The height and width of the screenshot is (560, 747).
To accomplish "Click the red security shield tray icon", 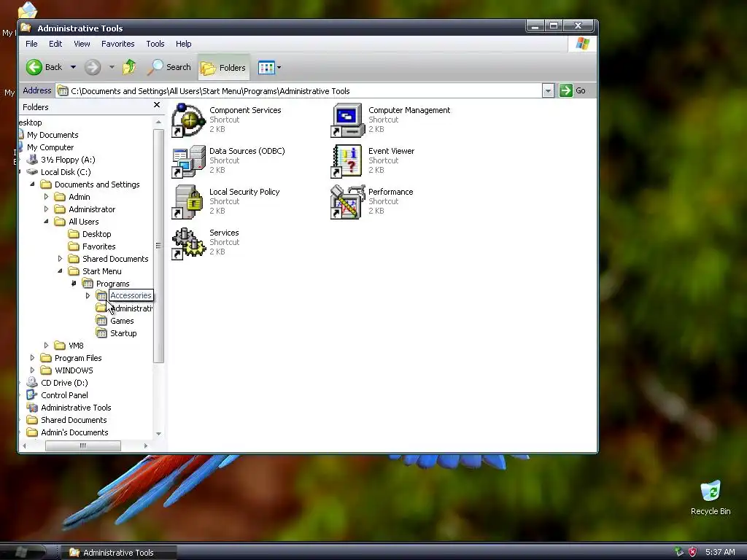I will (693, 552).
